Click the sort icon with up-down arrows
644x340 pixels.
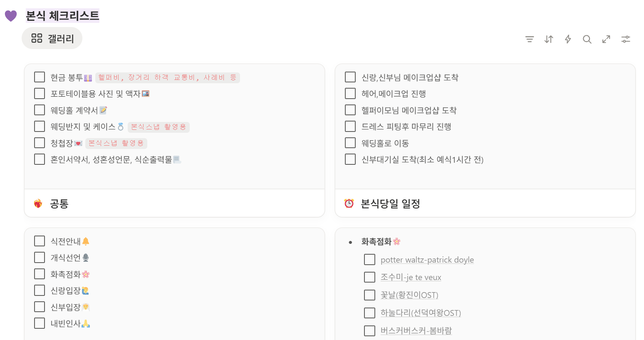click(x=548, y=39)
